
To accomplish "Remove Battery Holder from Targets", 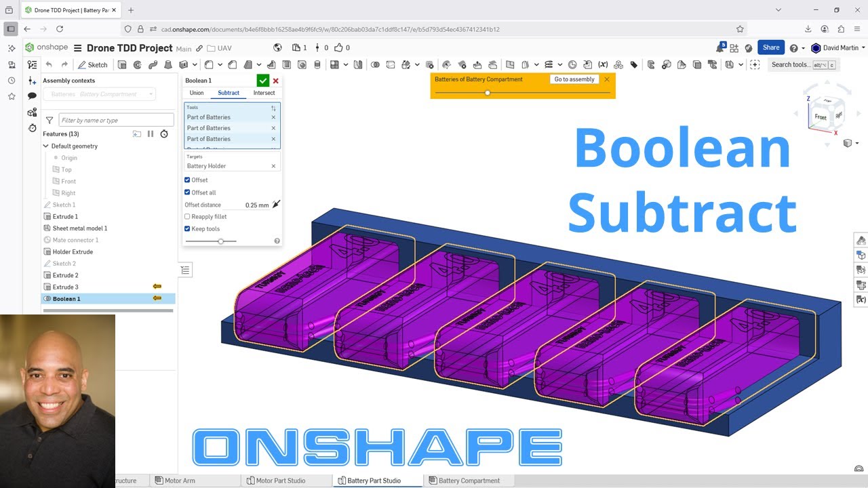I will pyautogui.click(x=274, y=166).
